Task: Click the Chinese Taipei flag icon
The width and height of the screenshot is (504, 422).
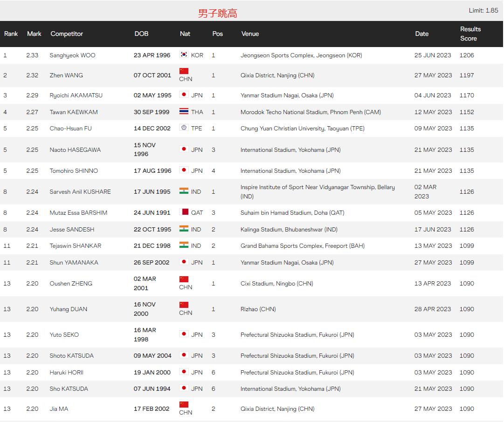Action: [184, 128]
